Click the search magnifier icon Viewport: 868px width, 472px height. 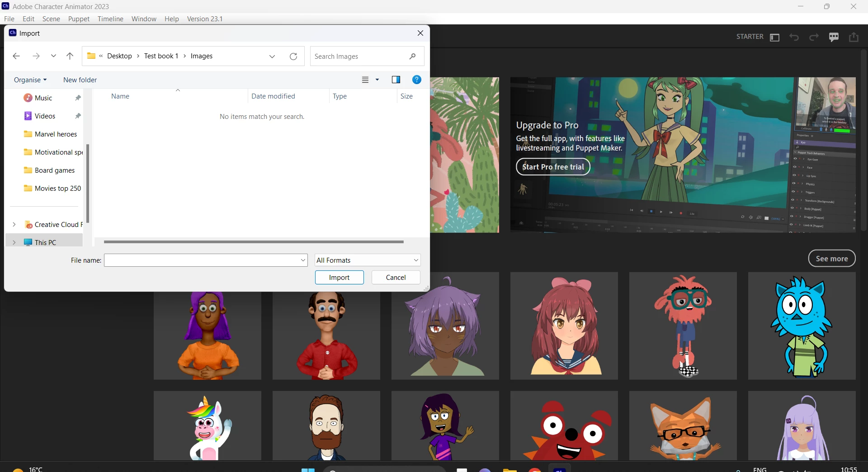click(x=412, y=57)
